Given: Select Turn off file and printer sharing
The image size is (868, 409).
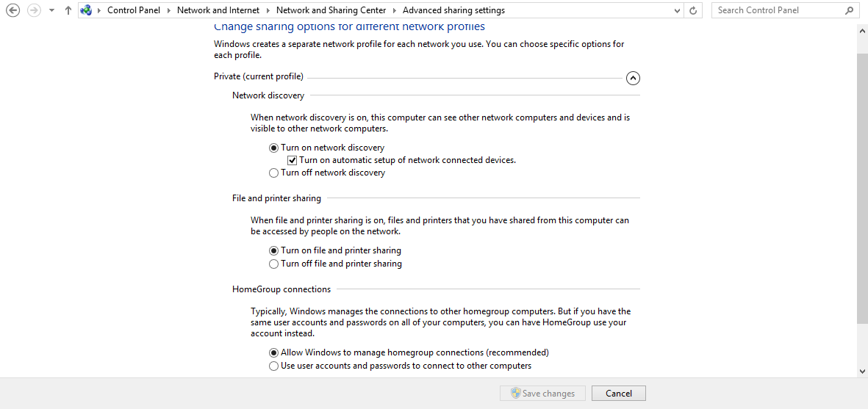Looking at the screenshot, I should click(x=274, y=264).
